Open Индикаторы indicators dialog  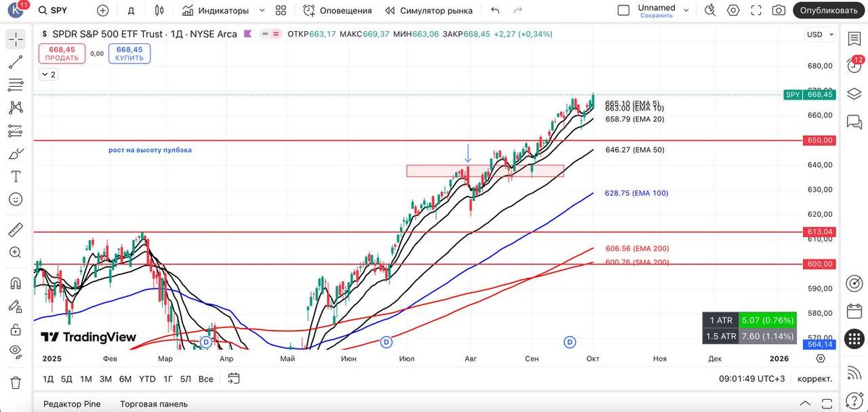click(215, 10)
